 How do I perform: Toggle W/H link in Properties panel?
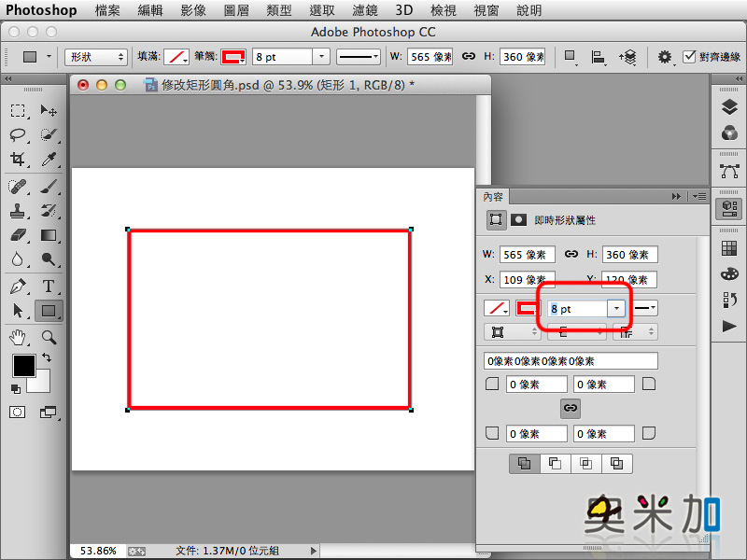point(571,254)
